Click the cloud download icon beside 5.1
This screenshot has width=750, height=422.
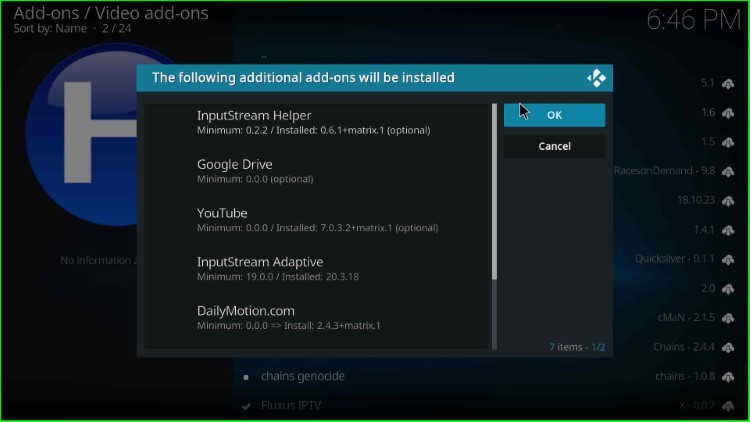tap(728, 84)
